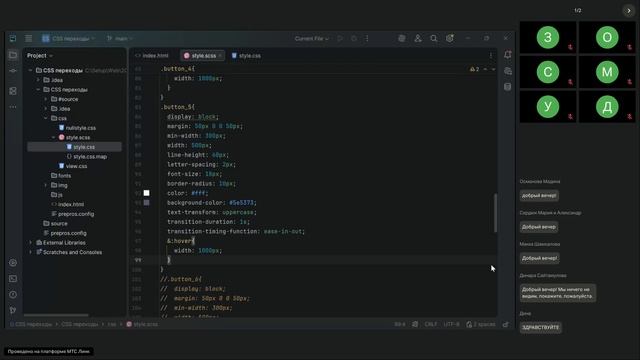The height and width of the screenshot is (360, 640).
Task: Open the Current File run configuration dropdown
Action: pos(312,38)
